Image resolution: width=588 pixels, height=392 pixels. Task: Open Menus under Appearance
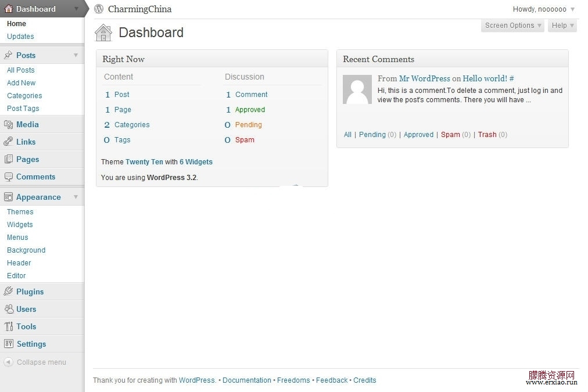[x=17, y=237]
